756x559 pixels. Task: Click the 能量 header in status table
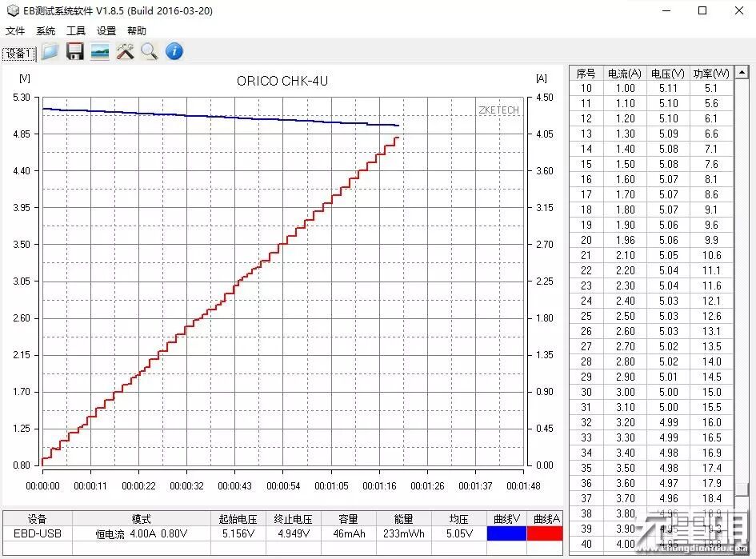[403, 519]
